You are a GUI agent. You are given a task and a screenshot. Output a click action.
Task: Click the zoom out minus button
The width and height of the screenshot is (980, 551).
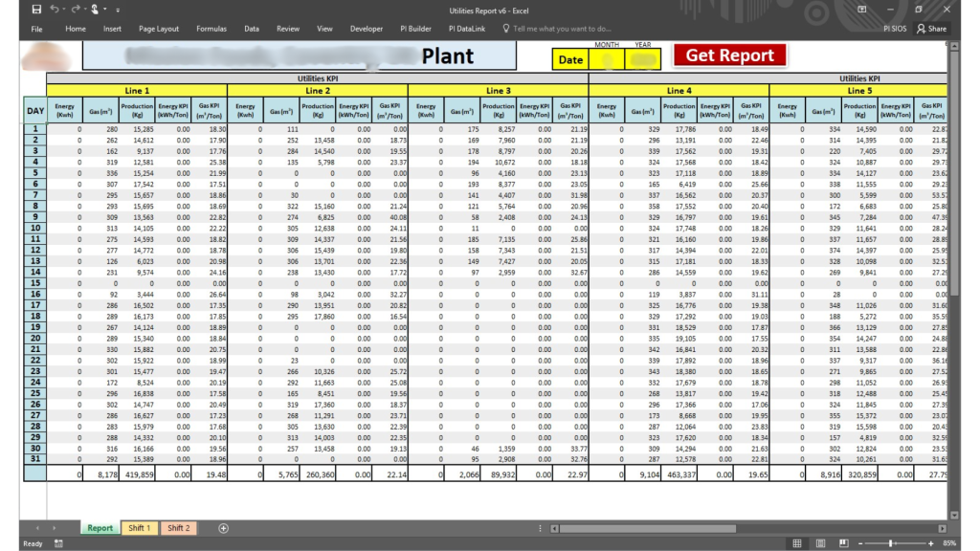pyautogui.click(x=860, y=543)
